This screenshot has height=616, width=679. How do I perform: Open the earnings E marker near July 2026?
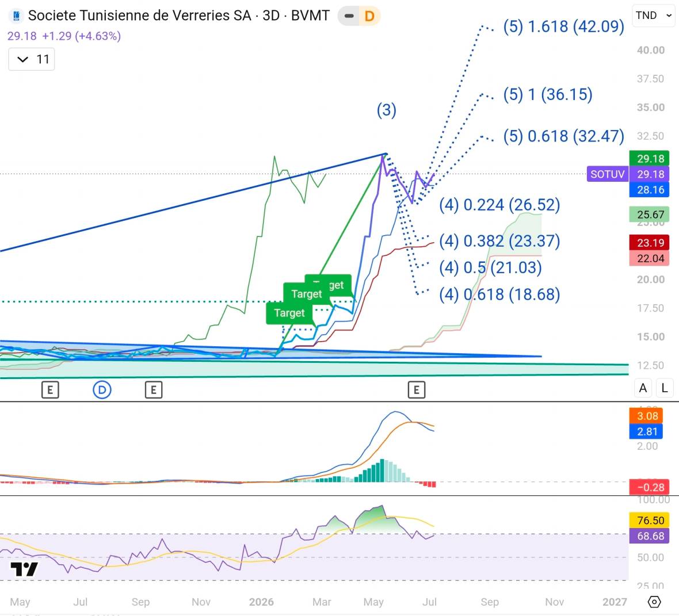[417, 390]
